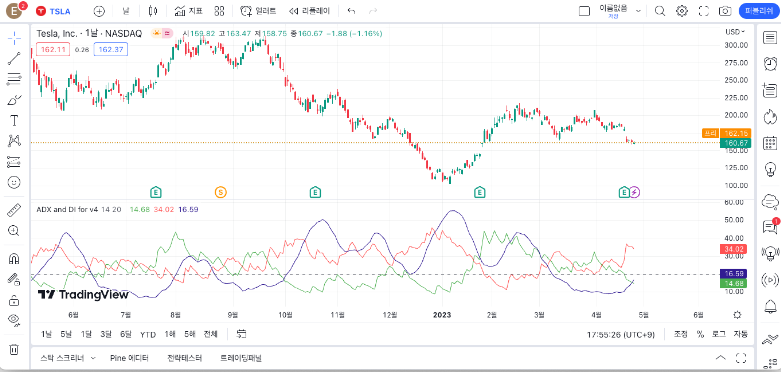This screenshot has width=781, height=372.
Task: Open the unnamed layout dropdown arrow
Action: 638,11
